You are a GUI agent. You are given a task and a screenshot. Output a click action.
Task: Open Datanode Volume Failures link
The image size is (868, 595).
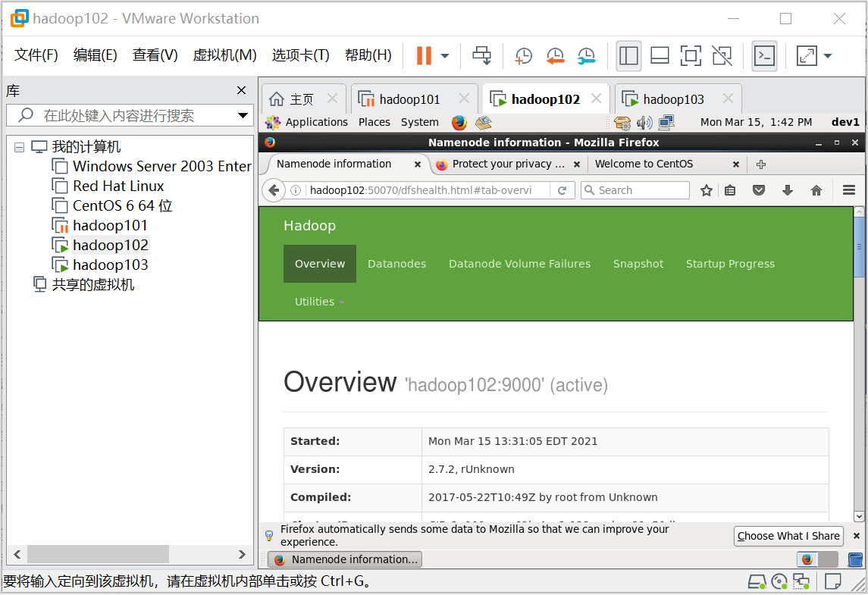519,264
